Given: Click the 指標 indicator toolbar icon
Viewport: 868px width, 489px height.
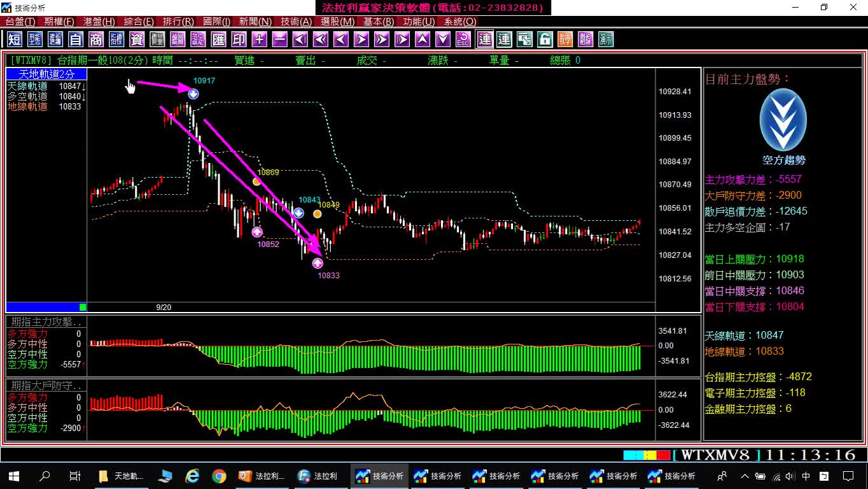Looking at the screenshot, I should coord(116,39).
